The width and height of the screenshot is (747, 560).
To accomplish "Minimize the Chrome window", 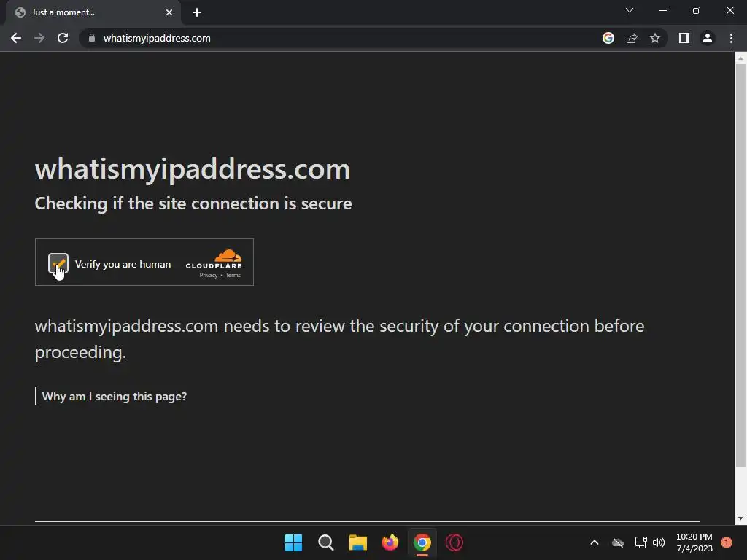I will click(x=663, y=10).
